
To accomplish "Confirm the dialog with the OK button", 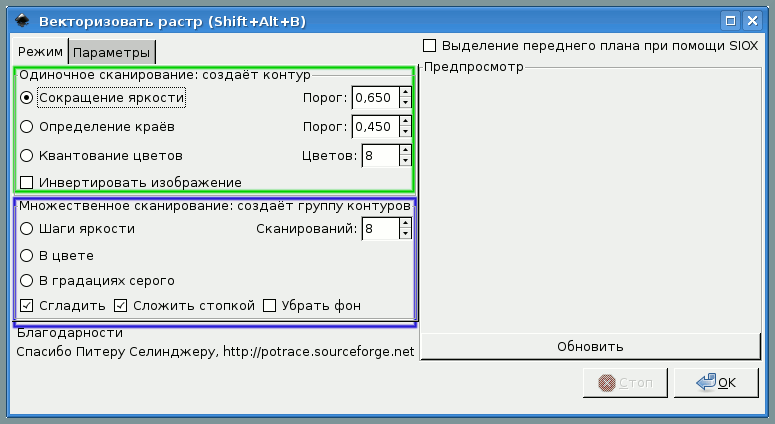I will (716, 382).
